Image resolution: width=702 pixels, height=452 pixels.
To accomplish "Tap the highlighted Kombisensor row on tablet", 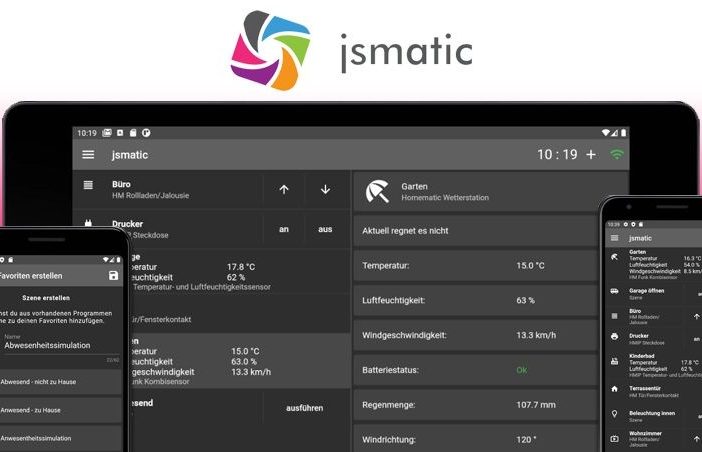I will tap(240, 361).
